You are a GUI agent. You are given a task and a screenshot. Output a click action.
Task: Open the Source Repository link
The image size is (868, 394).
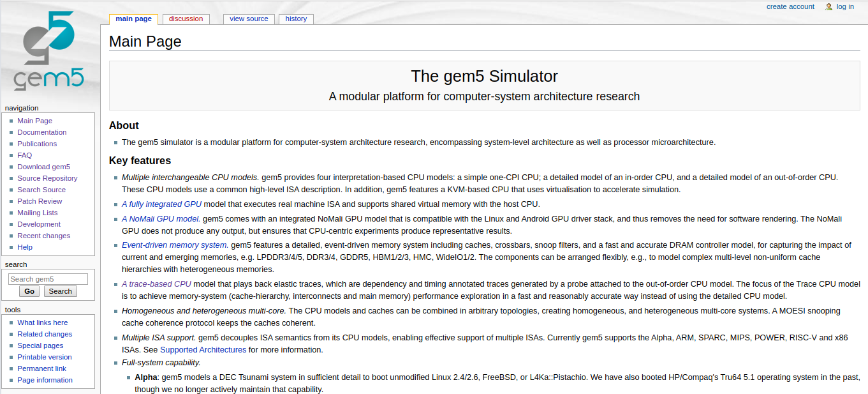point(47,178)
